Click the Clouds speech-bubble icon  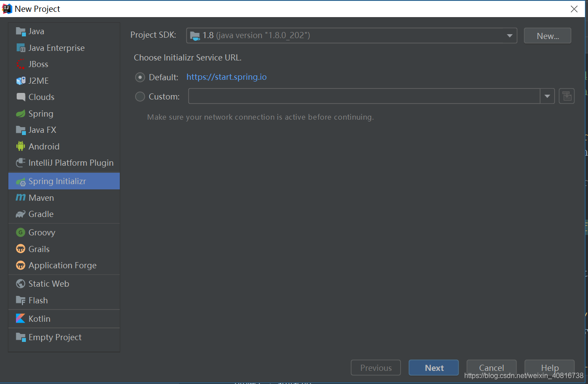[21, 97]
